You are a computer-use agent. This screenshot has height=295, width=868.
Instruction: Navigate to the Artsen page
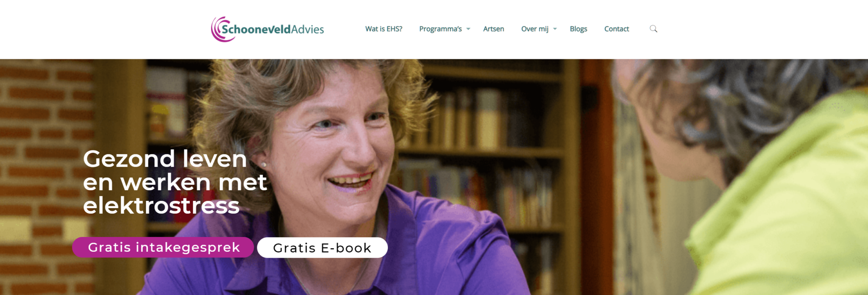493,29
